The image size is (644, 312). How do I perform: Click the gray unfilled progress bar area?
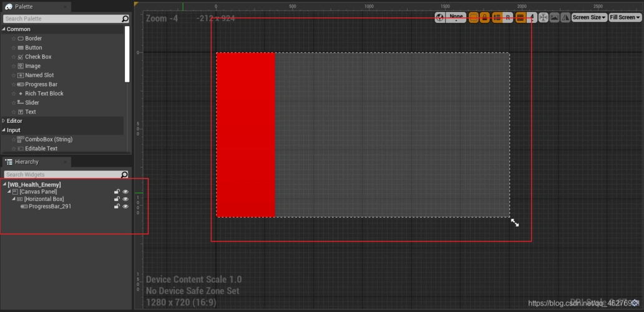click(393, 135)
